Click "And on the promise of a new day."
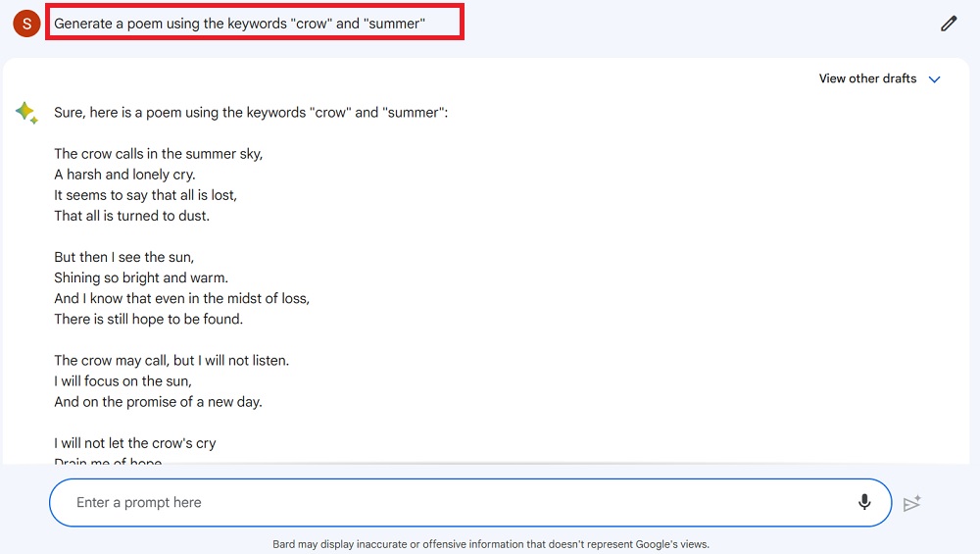Screen dimensions: 980x554 click(158, 401)
